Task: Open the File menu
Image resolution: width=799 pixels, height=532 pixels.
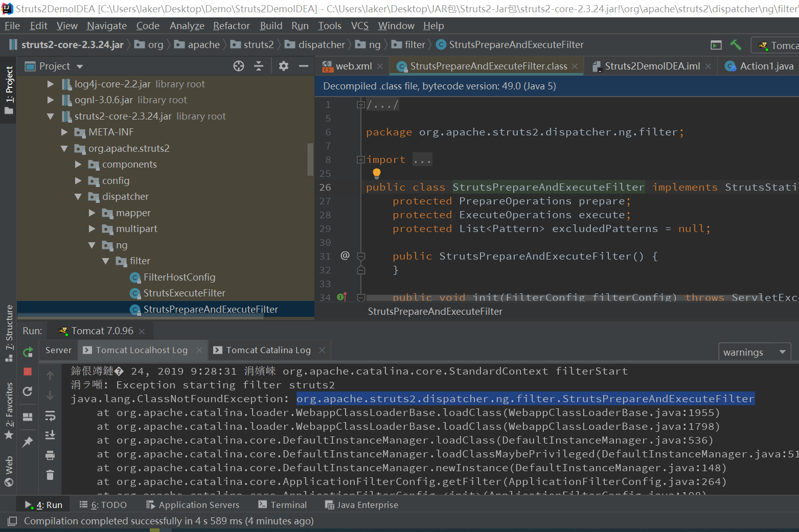Action: 12,26
